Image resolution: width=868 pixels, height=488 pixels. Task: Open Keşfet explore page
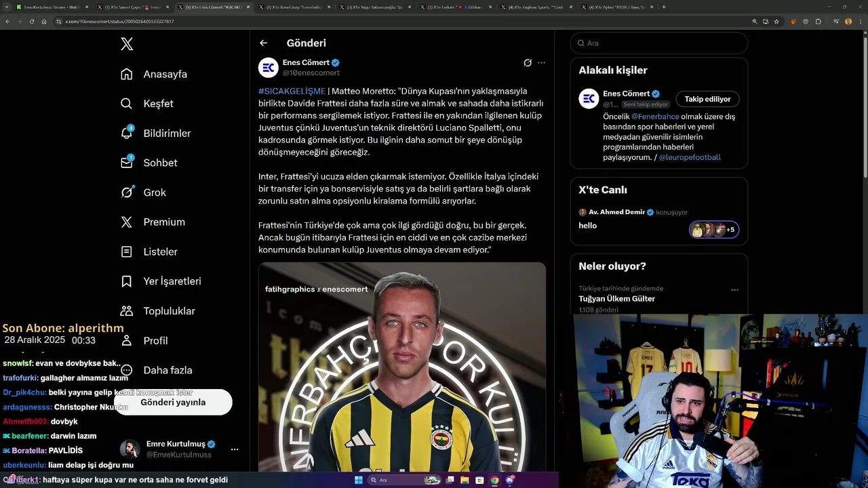pyautogui.click(x=147, y=104)
